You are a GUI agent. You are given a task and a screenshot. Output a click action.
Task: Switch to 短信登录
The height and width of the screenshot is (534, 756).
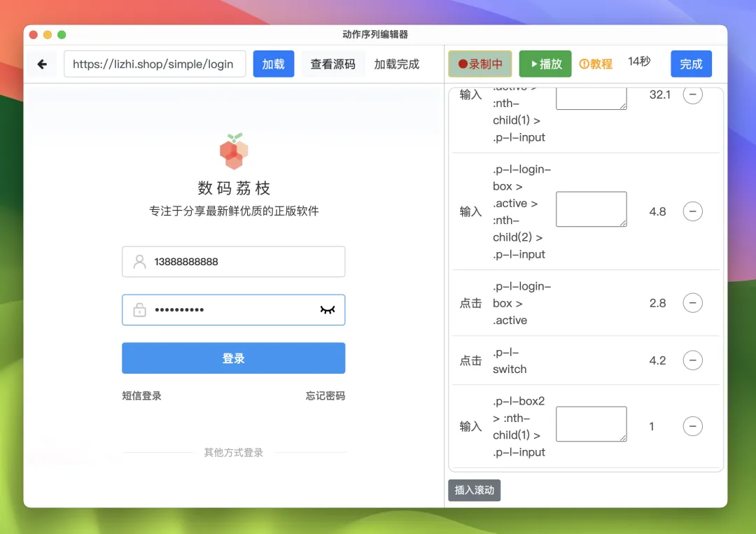point(141,395)
